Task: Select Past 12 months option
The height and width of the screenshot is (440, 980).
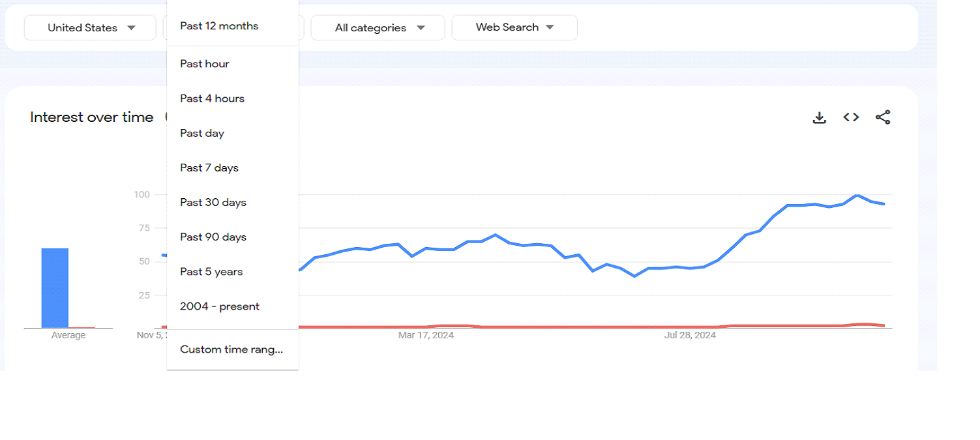Action: (219, 26)
